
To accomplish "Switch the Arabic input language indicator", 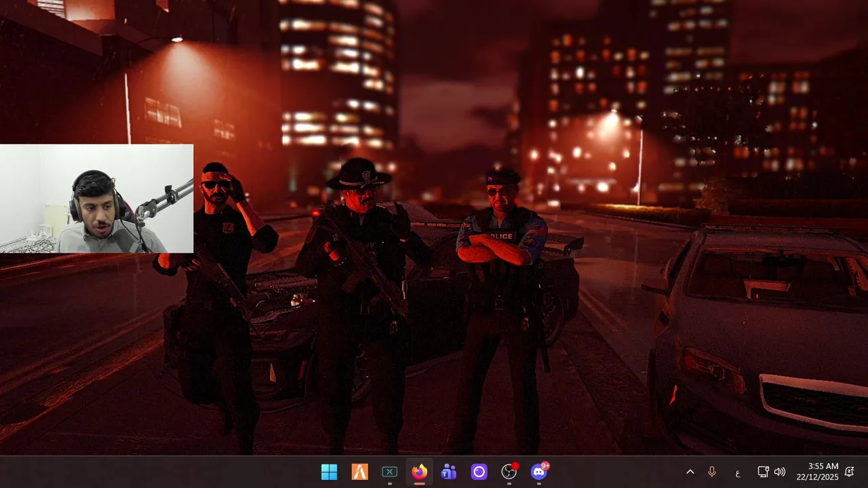I will 737,472.
